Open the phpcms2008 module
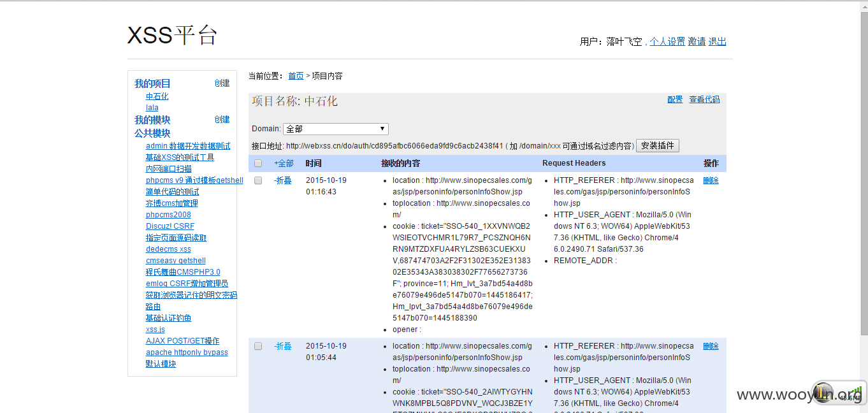The image size is (868, 413). [x=168, y=215]
